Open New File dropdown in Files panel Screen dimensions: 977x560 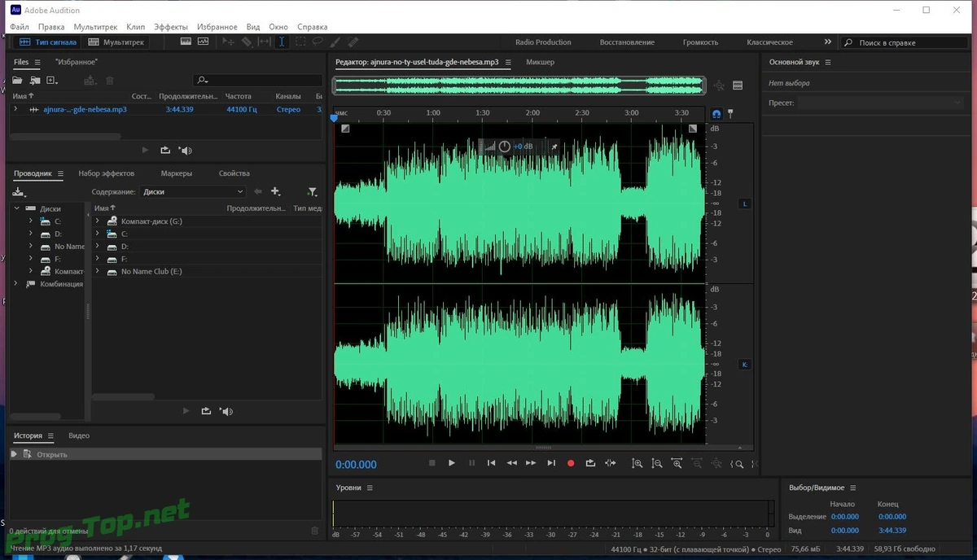[x=53, y=81]
